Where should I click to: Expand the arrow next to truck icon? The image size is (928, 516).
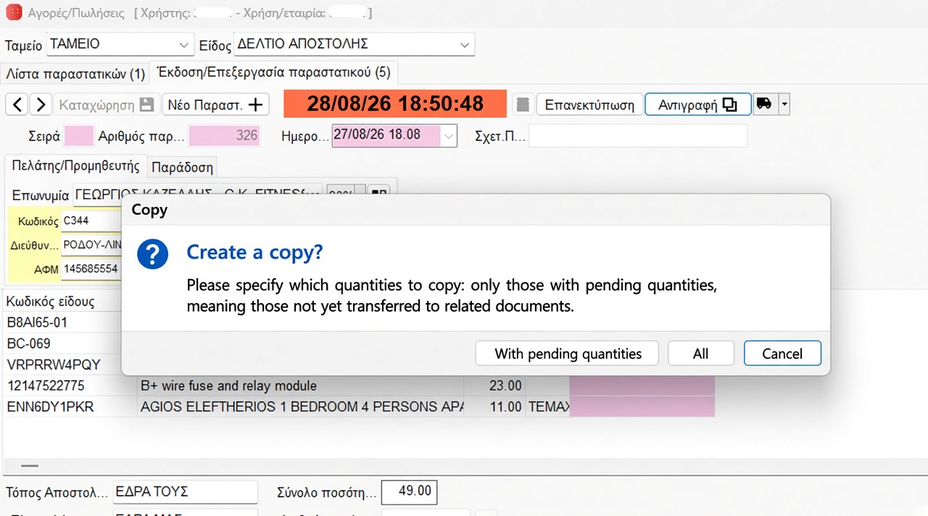point(784,104)
